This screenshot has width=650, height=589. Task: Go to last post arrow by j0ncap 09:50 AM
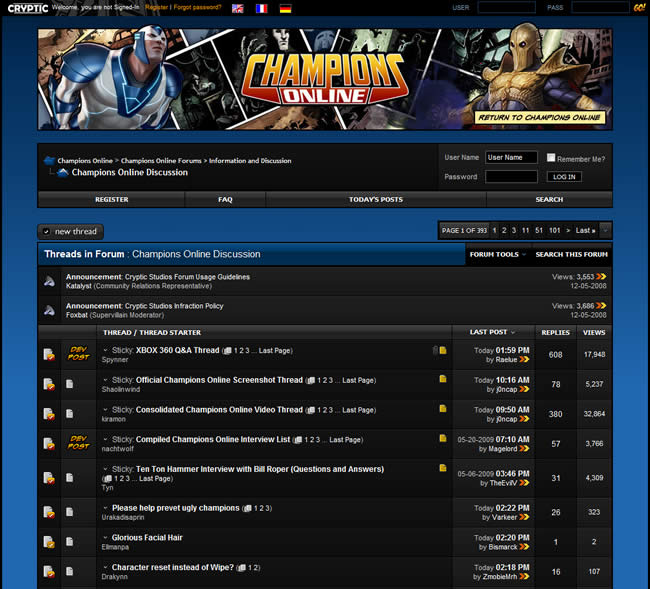[524, 419]
